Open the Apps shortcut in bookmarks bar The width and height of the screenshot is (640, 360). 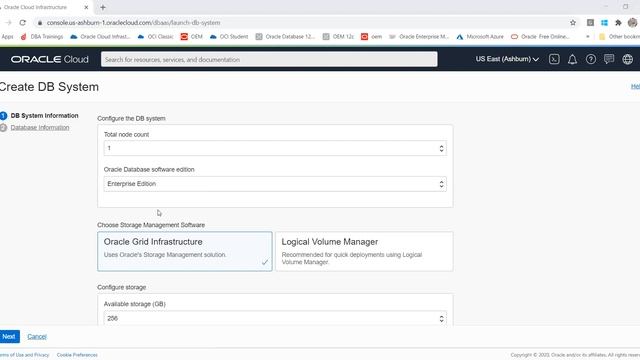point(7,37)
